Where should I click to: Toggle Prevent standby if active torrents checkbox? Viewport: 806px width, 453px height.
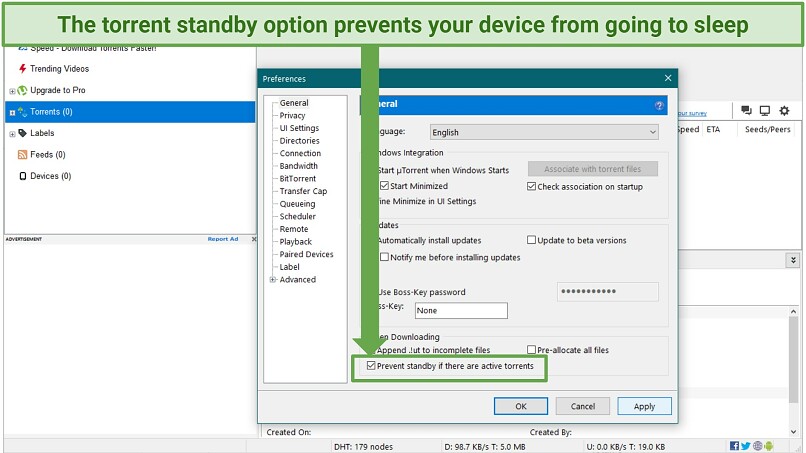pyautogui.click(x=371, y=366)
